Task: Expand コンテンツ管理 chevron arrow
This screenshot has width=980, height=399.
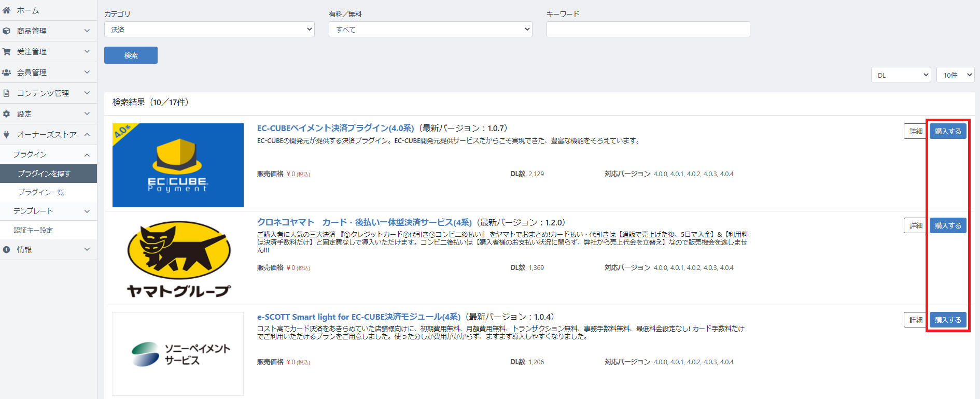Action: coord(87,93)
